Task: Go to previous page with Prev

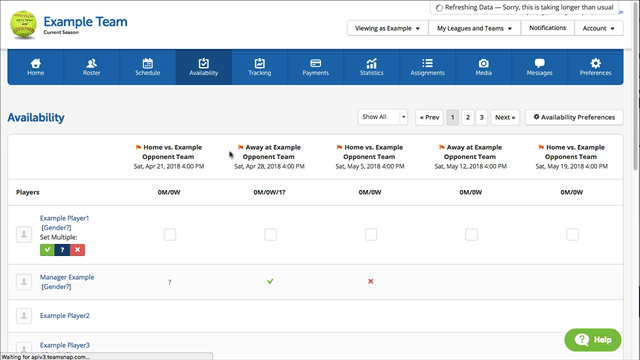Action: click(x=429, y=118)
